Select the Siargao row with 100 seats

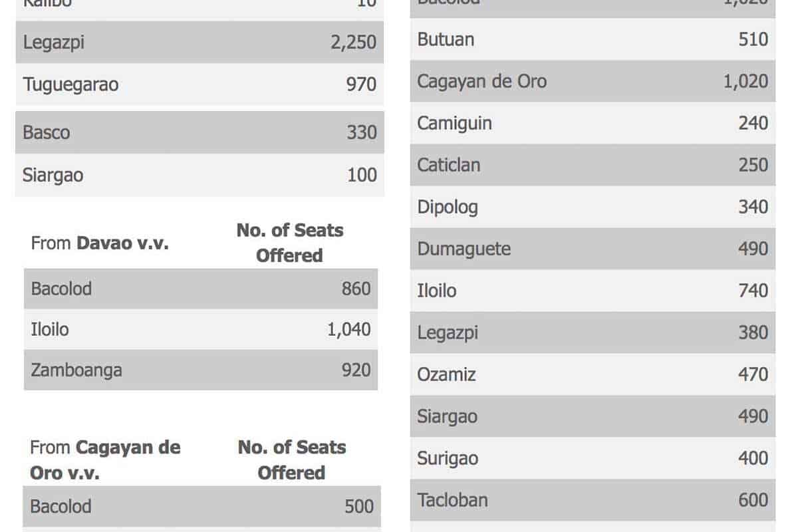[x=199, y=176]
